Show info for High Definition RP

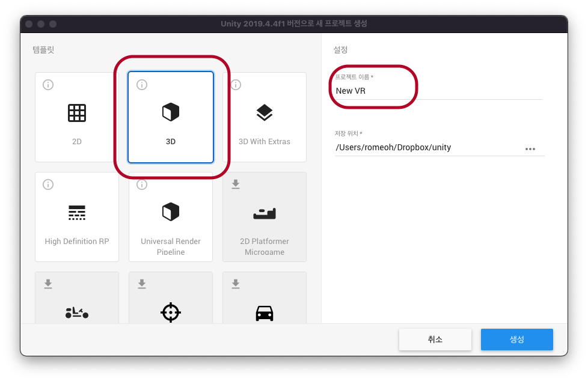point(48,184)
